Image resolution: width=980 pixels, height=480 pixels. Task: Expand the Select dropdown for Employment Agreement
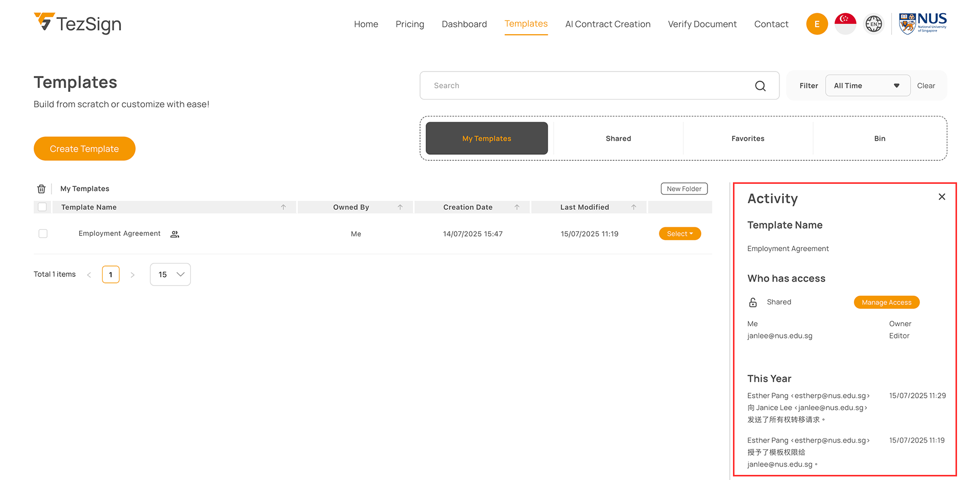click(x=680, y=234)
